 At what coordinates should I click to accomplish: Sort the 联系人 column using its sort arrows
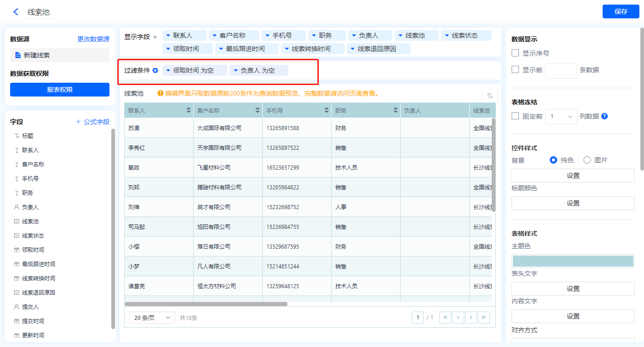pyautogui.click(x=188, y=111)
